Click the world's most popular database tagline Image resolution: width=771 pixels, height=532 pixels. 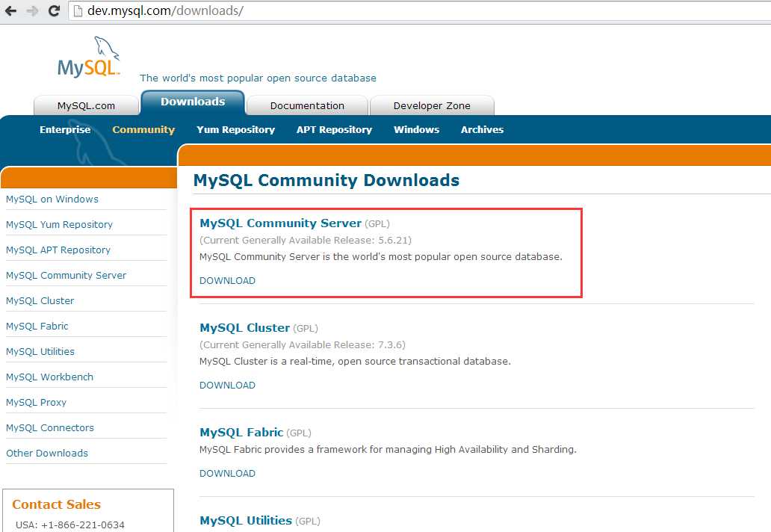coord(258,78)
